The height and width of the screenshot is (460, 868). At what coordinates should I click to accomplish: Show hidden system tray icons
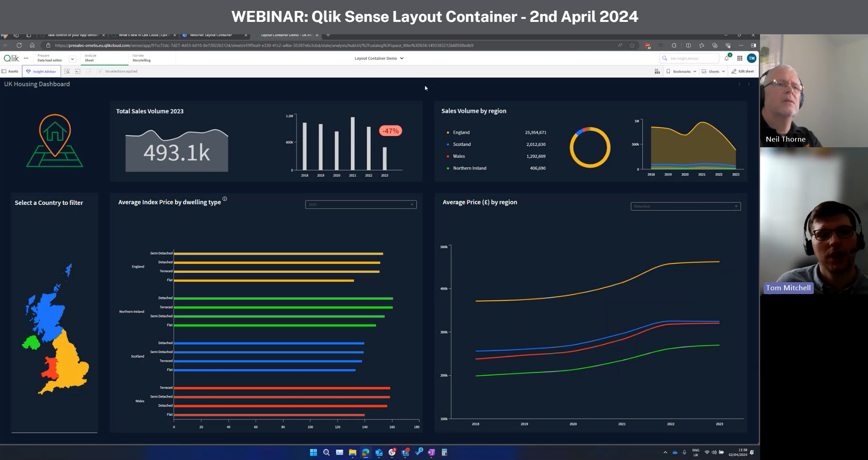tap(665, 453)
